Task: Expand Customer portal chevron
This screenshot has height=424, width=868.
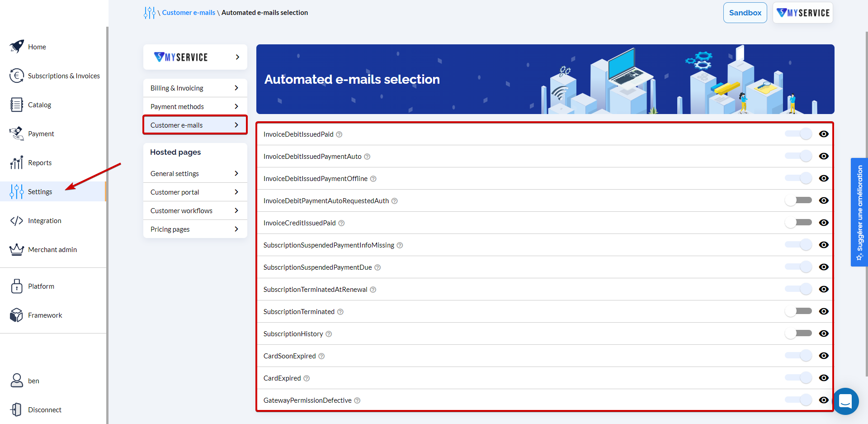Action: tap(236, 192)
